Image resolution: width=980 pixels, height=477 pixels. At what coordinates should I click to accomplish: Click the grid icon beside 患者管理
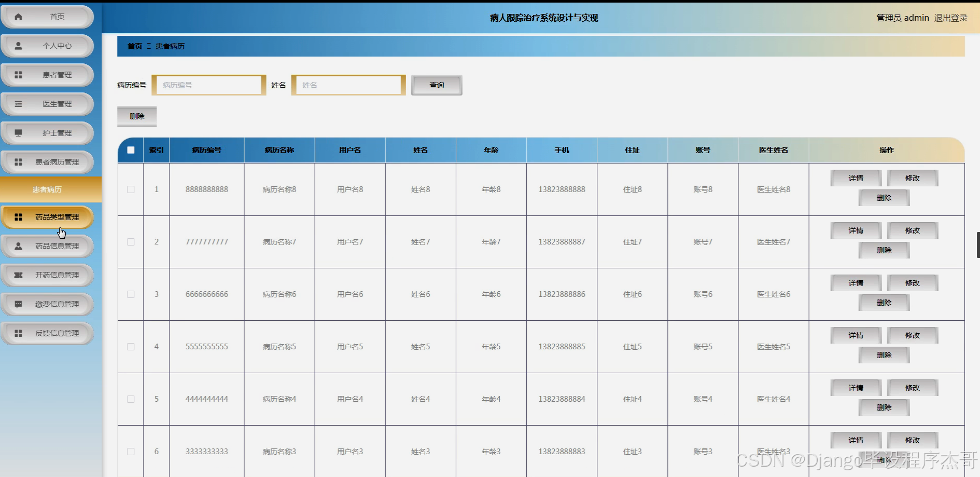[x=19, y=75]
